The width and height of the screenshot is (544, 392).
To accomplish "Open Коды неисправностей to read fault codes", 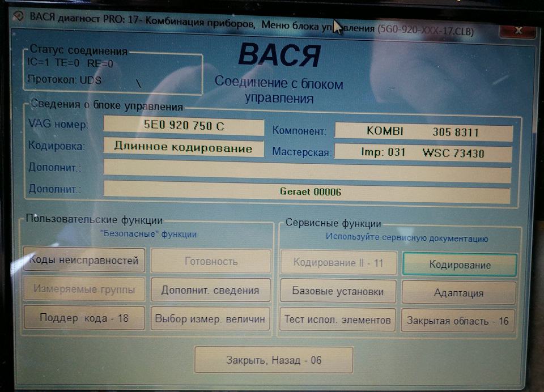I will (84, 260).
